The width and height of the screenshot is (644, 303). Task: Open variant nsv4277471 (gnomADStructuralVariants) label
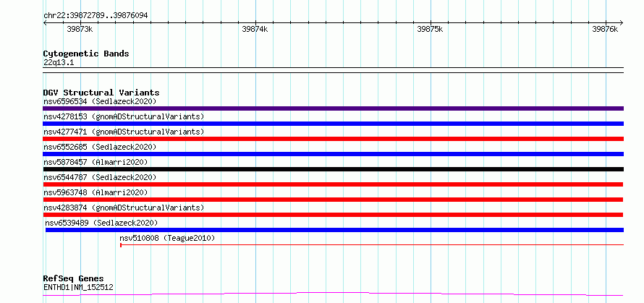124,132
